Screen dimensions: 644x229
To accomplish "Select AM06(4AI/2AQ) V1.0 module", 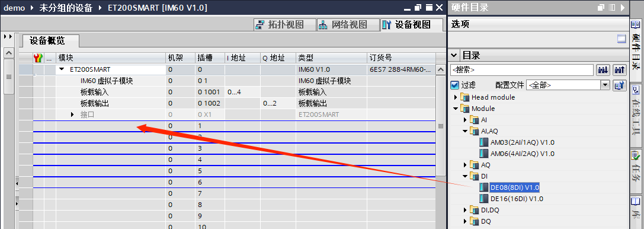I will tap(523, 154).
